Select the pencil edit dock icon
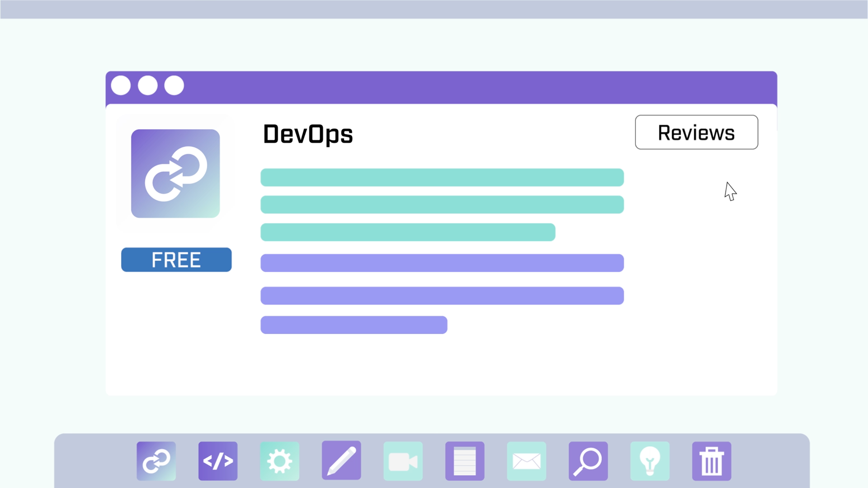 [341, 460]
